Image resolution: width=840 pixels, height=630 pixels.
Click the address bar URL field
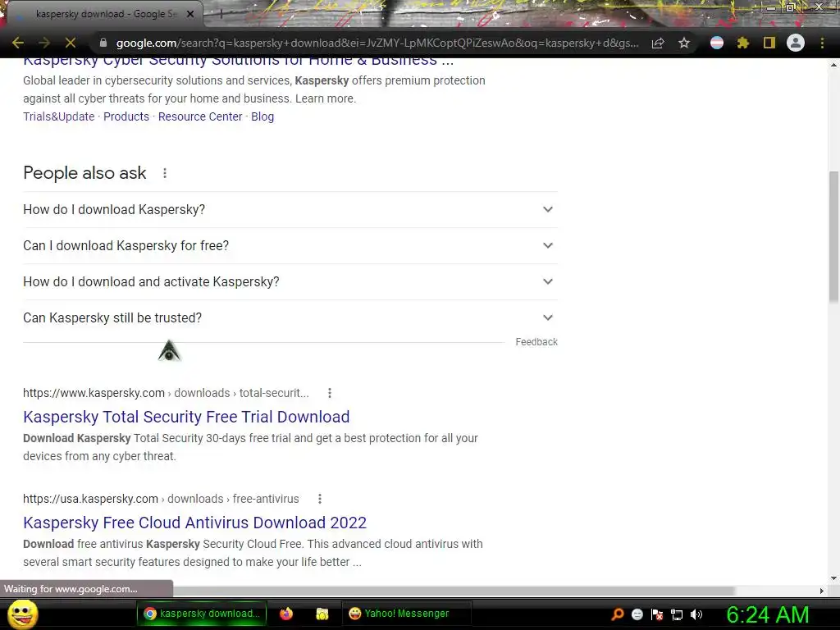point(377,43)
